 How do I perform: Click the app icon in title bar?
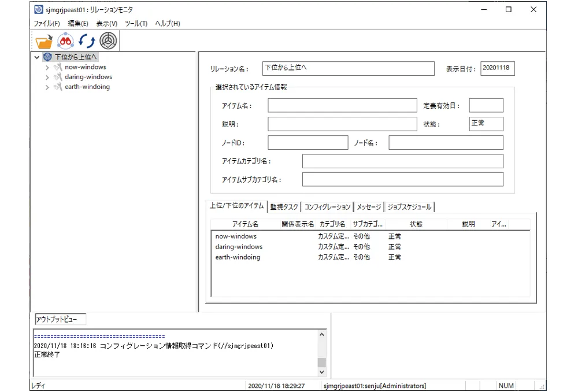tap(39, 9)
